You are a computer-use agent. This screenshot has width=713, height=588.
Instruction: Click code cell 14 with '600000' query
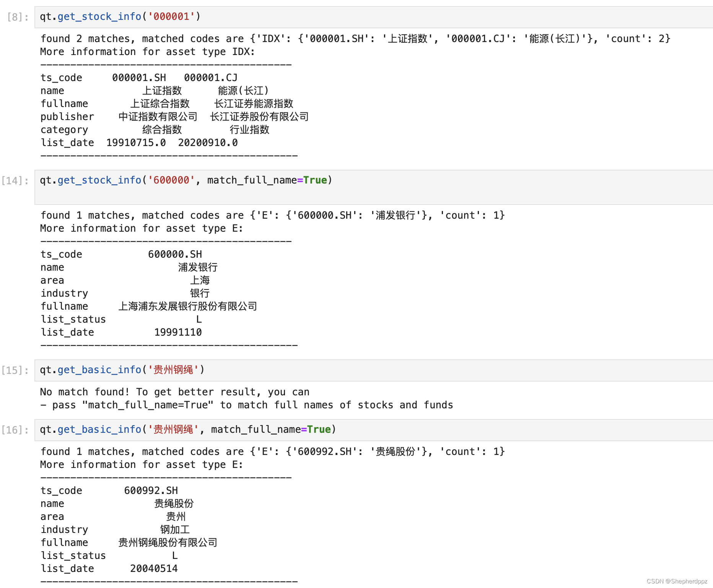pyautogui.click(x=374, y=187)
